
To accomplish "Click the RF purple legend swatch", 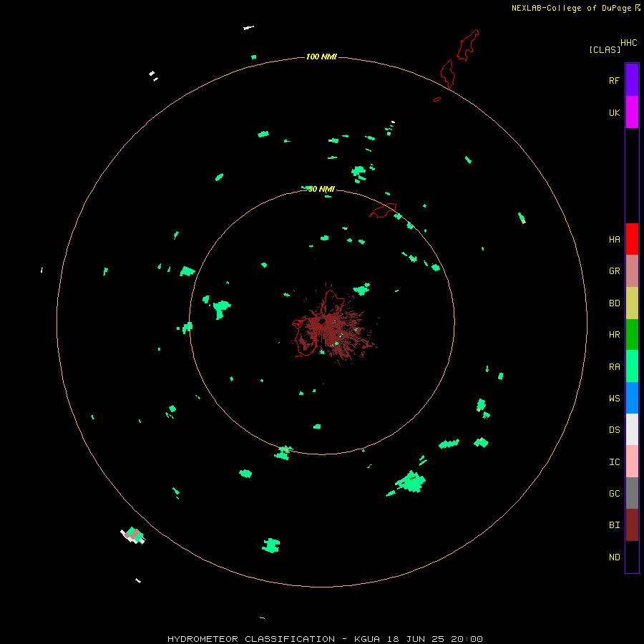I will [x=632, y=80].
